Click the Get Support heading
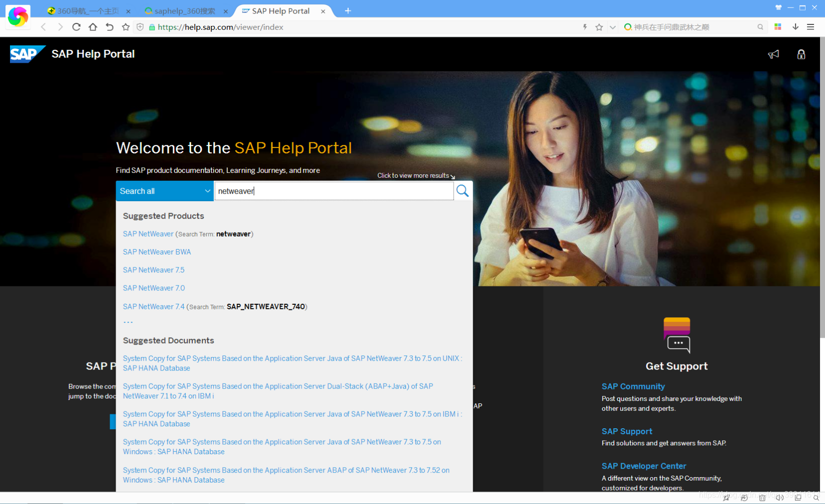The height and width of the screenshot is (504, 825). pyautogui.click(x=677, y=366)
